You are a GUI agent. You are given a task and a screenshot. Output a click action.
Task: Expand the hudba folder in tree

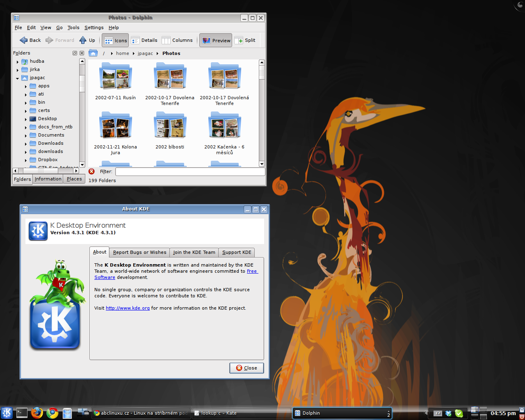pyautogui.click(x=18, y=62)
